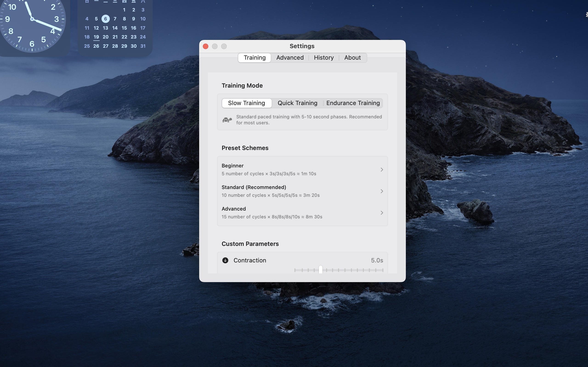This screenshot has width=588, height=367.
Task: Switch to the Advanced settings tab
Action: coord(290,58)
